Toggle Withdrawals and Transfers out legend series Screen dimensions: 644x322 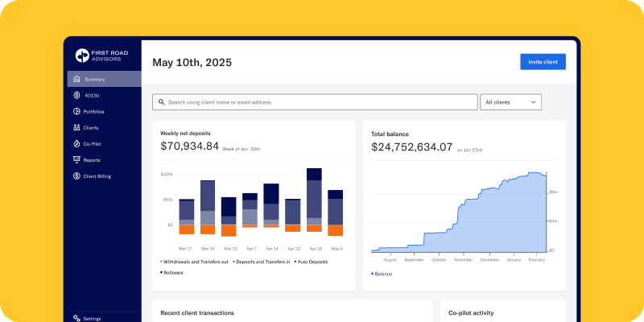[195, 262]
